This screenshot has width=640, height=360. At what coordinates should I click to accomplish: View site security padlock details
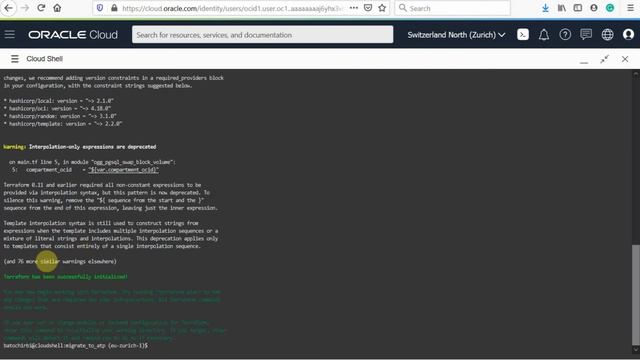pyautogui.click(x=114, y=8)
